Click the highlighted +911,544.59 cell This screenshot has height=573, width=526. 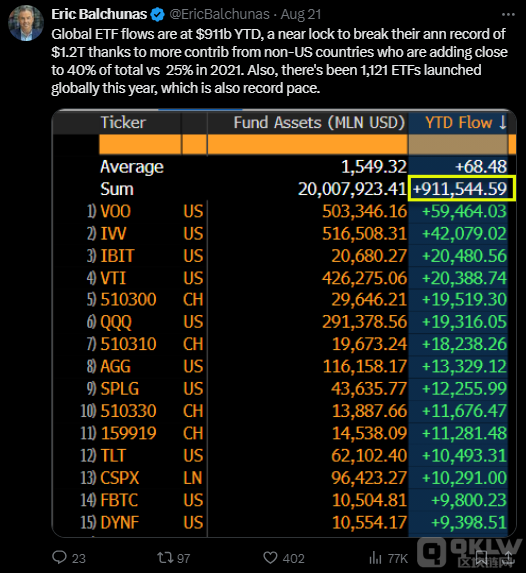(462, 189)
